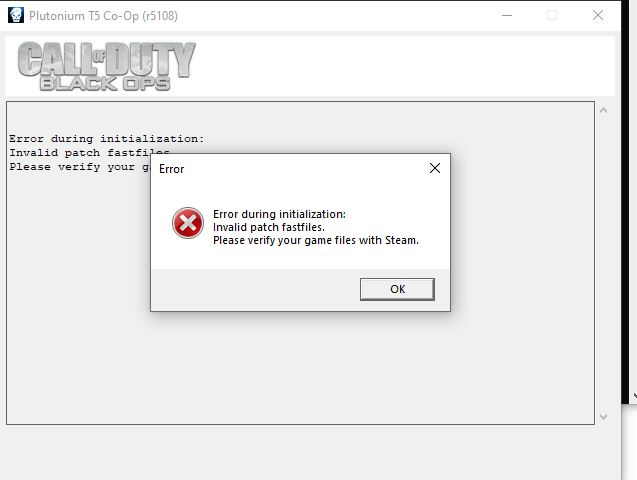
Task: Click the red error X icon
Action: point(188,223)
